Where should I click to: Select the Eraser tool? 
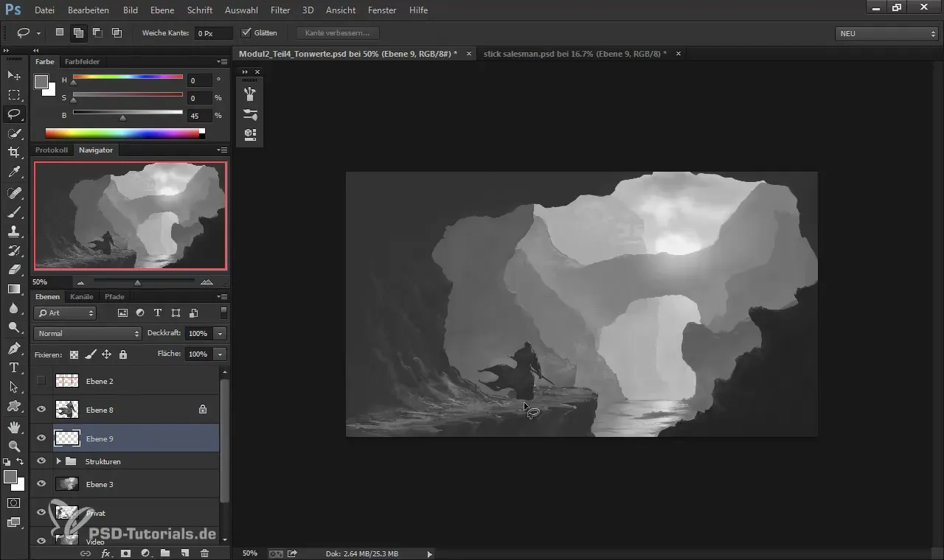click(x=13, y=269)
